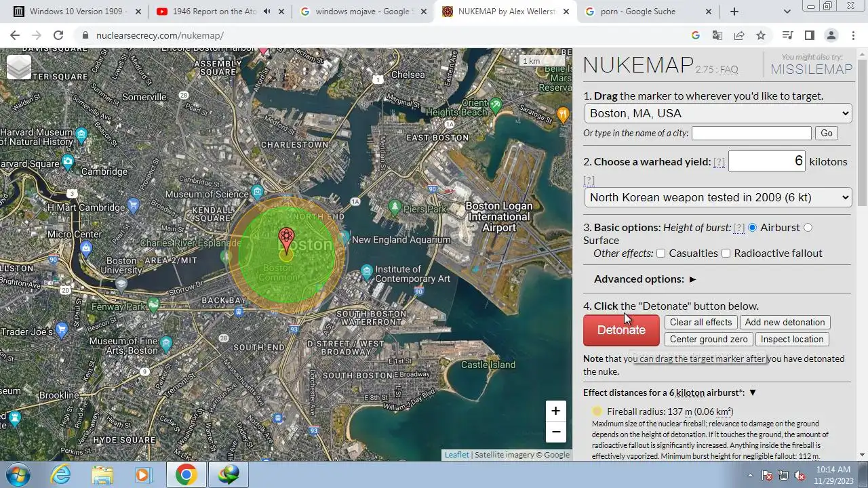868x488 pixels.
Task: Click Inspect location button
Action: click(792, 339)
